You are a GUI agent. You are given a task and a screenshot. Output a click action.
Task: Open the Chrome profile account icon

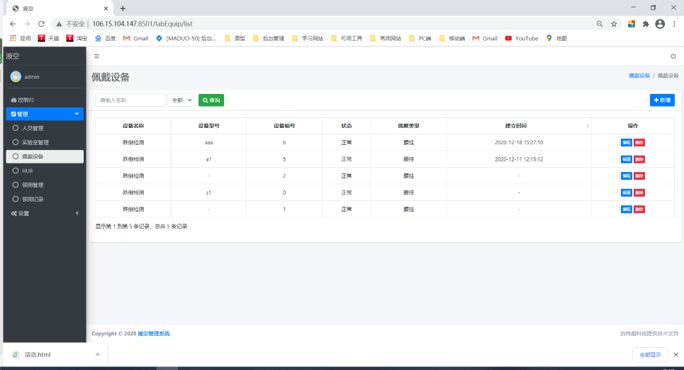tap(660, 24)
